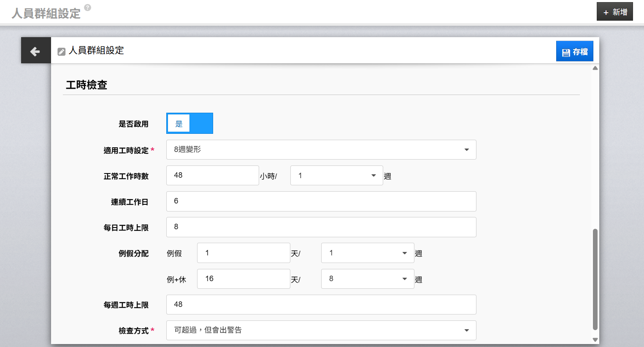This screenshot has height=347, width=644.
Task: Click the 正常工作時數 hours field
Action: tap(213, 175)
